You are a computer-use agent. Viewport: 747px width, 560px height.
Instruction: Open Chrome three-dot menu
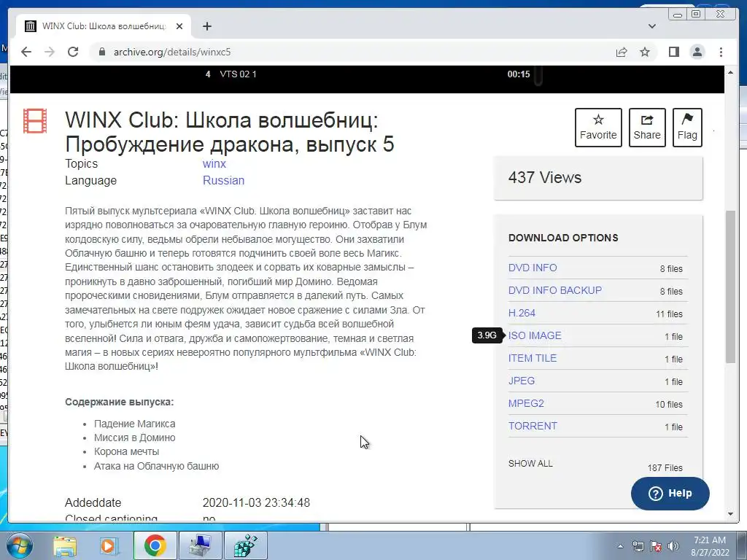tap(721, 52)
